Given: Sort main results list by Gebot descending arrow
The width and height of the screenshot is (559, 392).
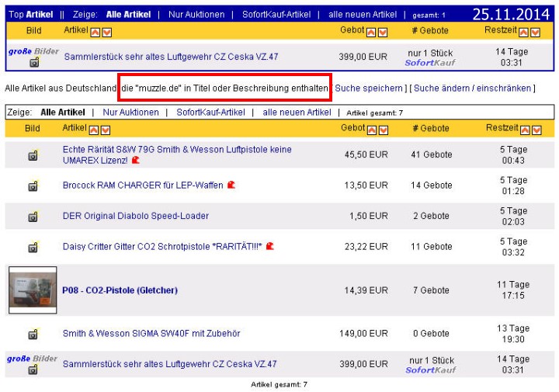Looking at the screenshot, I should (383, 128).
